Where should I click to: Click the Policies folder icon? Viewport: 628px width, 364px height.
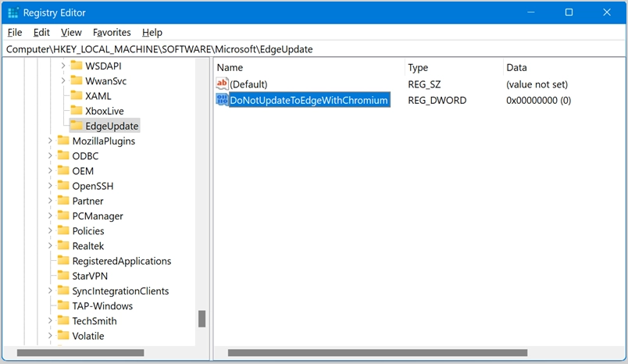63,230
